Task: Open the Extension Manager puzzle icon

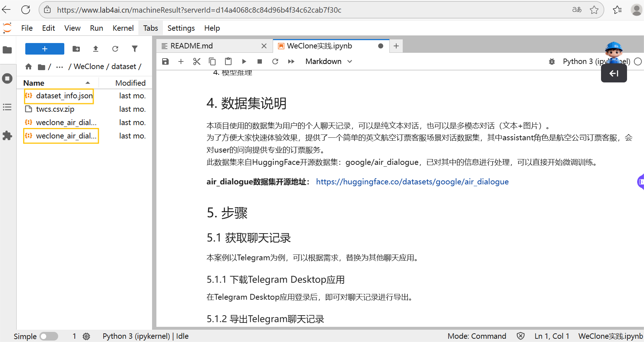Action: [7, 136]
